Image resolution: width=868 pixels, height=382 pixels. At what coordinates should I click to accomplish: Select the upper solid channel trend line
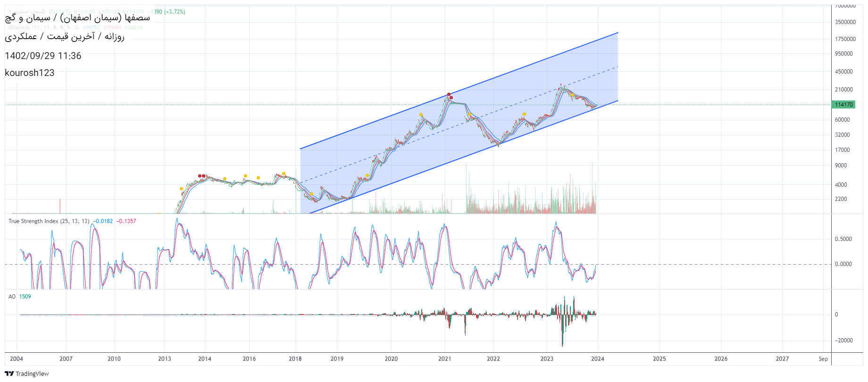(x=459, y=91)
